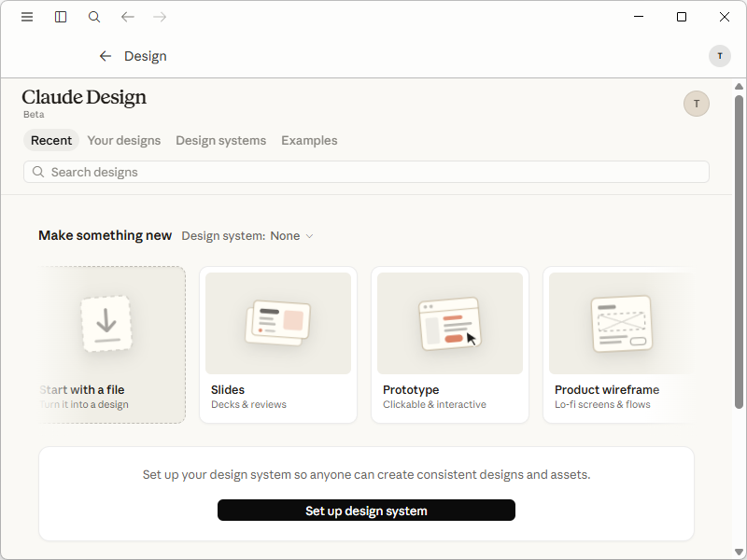Open the beige T profile avatar
Image resolution: width=747 pixels, height=560 pixels.
[697, 104]
